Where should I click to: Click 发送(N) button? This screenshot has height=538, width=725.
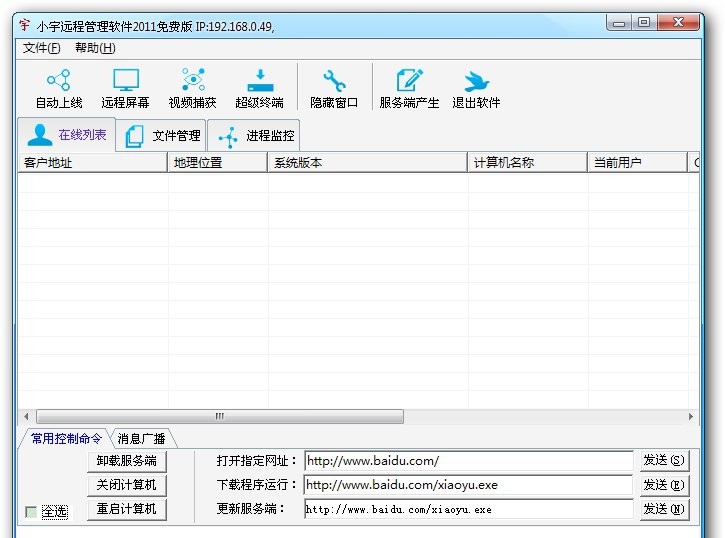664,509
